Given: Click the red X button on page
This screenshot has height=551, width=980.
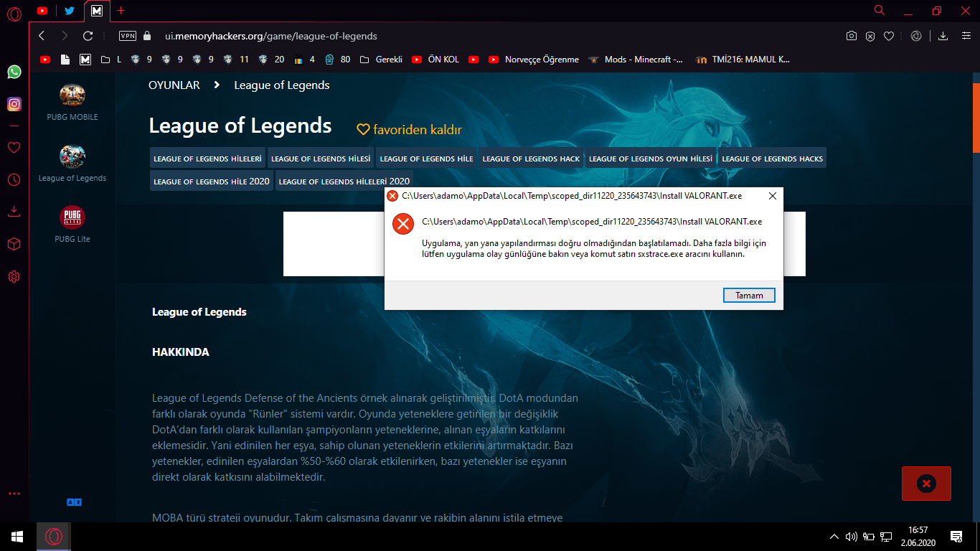Looking at the screenshot, I should pyautogui.click(x=926, y=484).
